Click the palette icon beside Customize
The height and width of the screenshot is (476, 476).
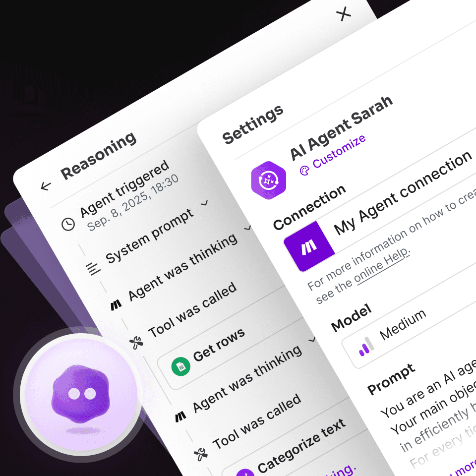tap(304, 171)
